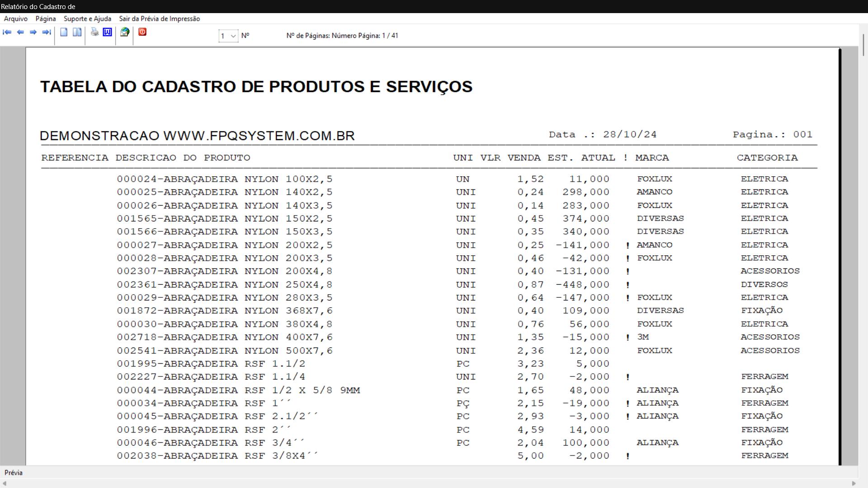
Task: Click the vertical scrollbar thumb
Action: coord(863,45)
